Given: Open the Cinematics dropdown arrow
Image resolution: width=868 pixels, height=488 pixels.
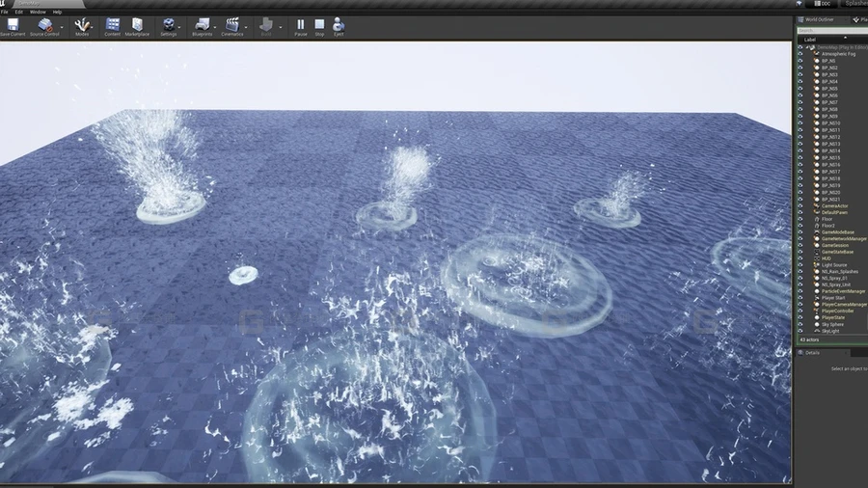Looking at the screenshot, I should [246, 27].
